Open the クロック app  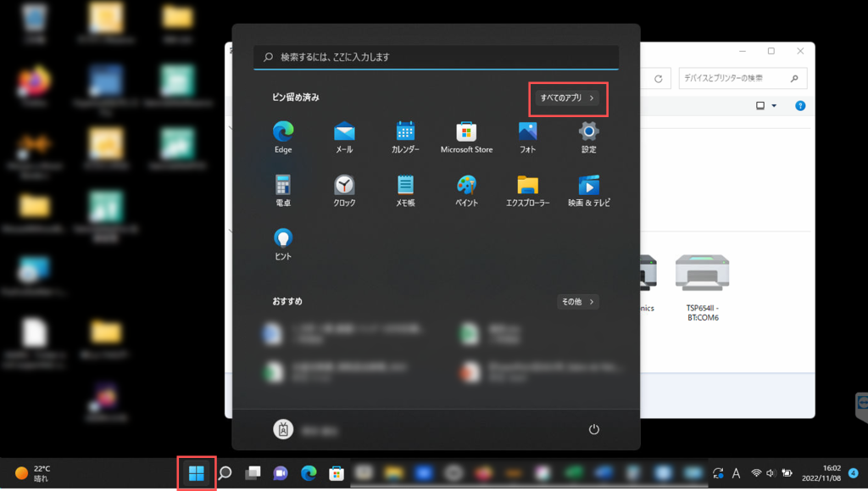tap(344, 191)
